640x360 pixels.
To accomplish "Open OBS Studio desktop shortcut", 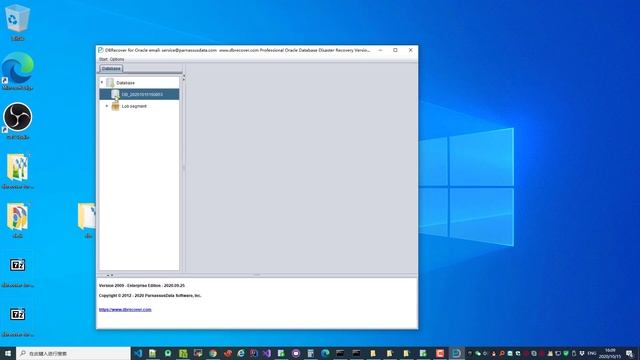I will [x=17, y=120].
